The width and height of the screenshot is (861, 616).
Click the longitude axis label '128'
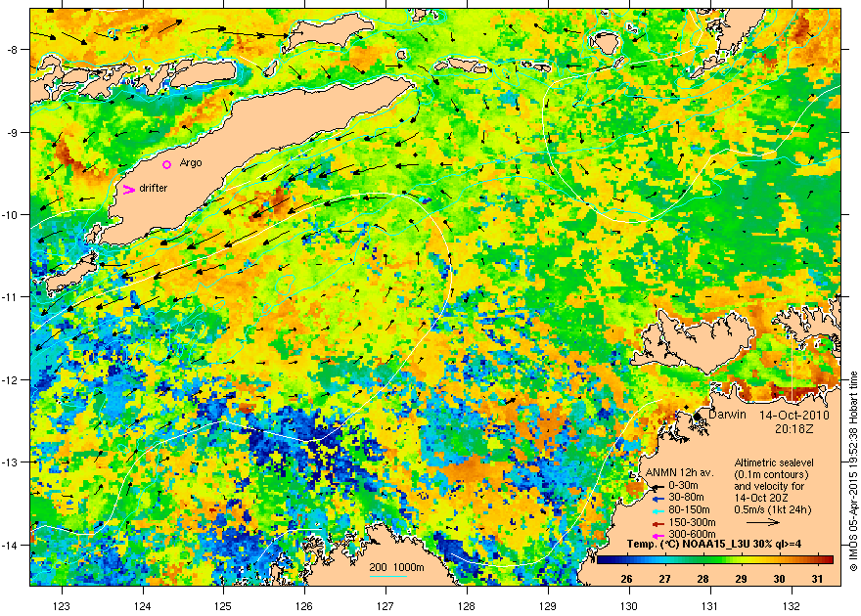click(467, 605)
